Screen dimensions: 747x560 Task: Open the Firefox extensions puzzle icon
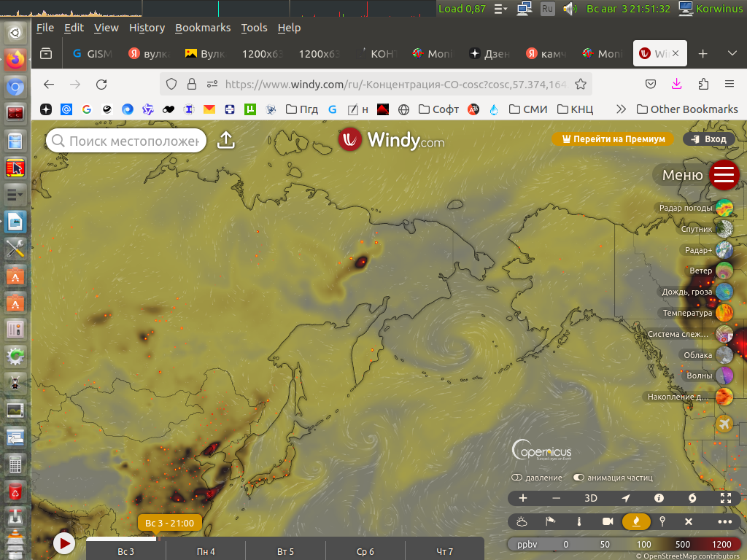pos(703,85)
